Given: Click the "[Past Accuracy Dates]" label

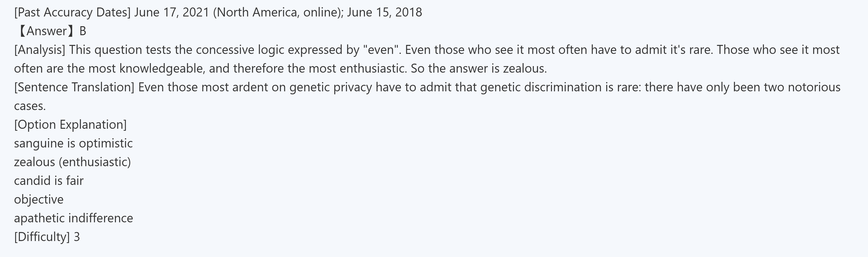Looking at the screenshot, I should 72,12.
